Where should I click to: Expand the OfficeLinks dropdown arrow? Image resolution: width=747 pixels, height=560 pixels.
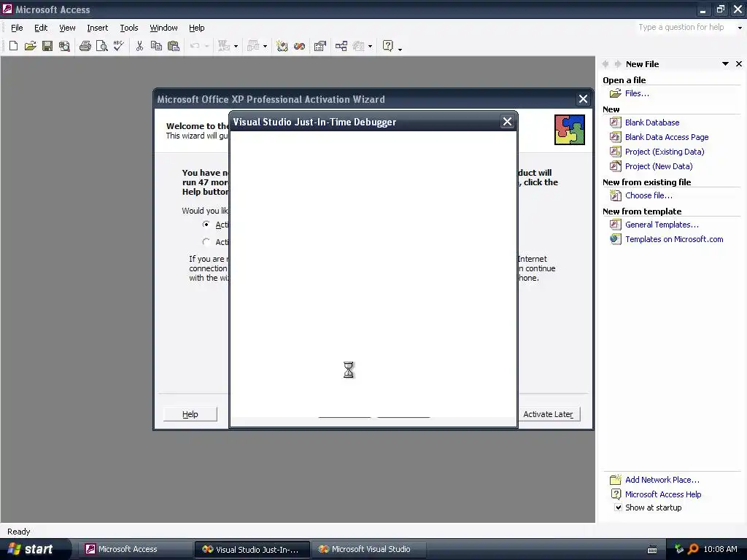coord(236,46)
